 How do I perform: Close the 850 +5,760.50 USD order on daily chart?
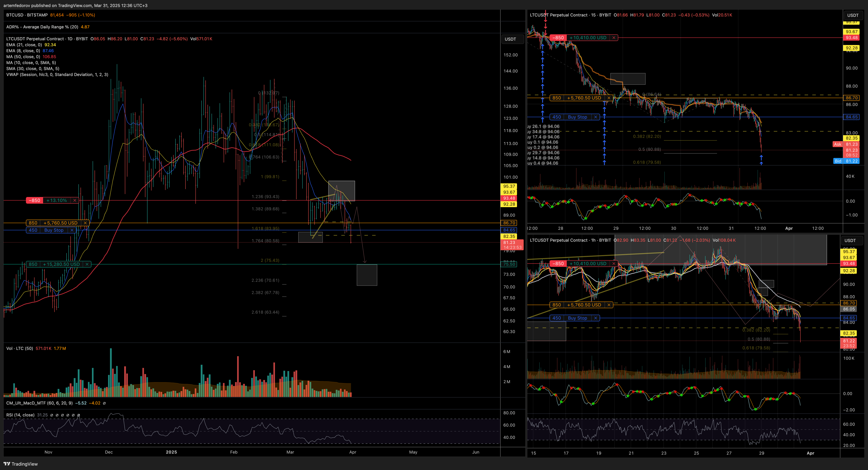(x=85, y=223)
